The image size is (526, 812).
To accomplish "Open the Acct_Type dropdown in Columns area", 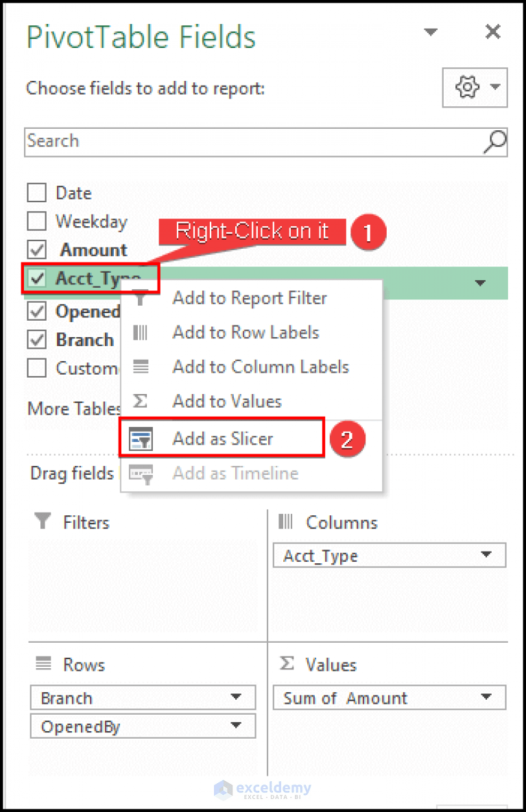I will [x=487, y=556].
